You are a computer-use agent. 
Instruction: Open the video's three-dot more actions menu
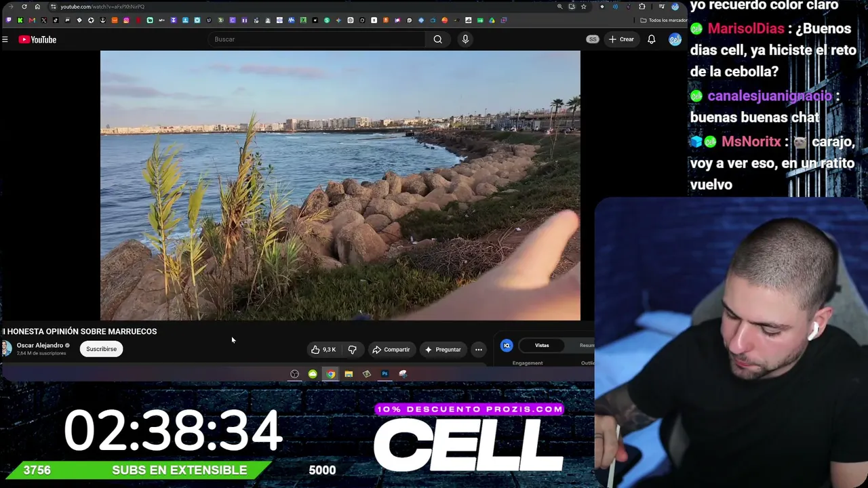(x=479, y=350)
